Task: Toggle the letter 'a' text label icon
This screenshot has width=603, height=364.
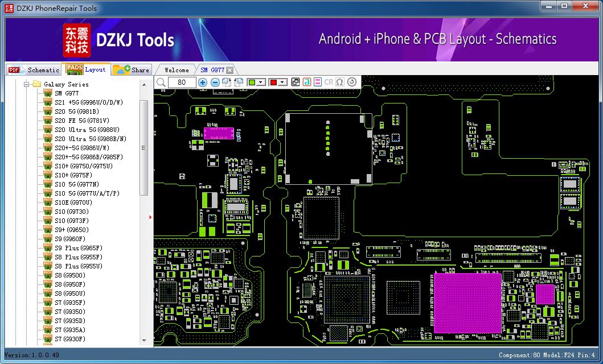Action: (306, 82)
